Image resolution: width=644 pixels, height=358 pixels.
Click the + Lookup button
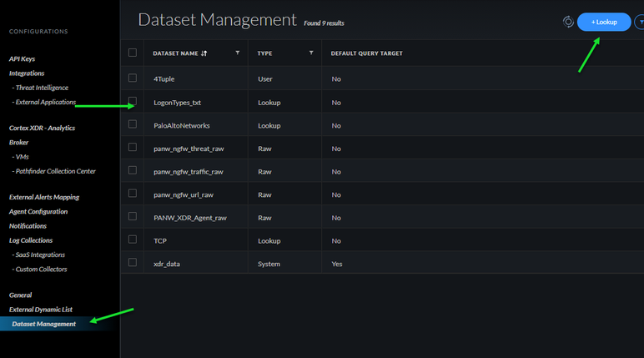pyautogui.click(x=604, y=22)
